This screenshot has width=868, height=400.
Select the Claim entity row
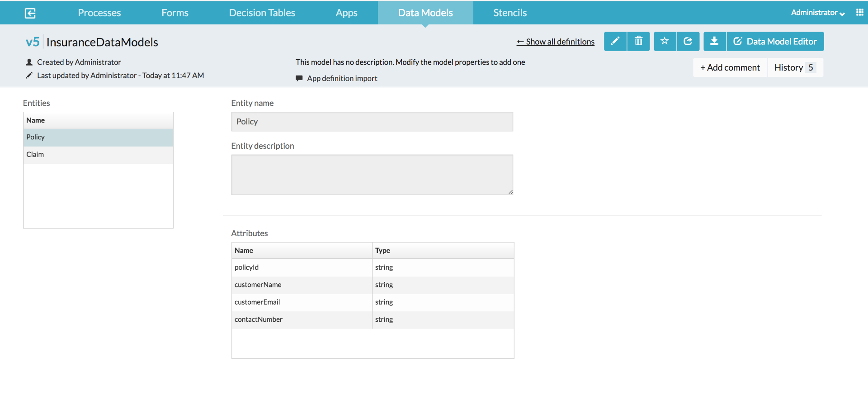point(98,155)
